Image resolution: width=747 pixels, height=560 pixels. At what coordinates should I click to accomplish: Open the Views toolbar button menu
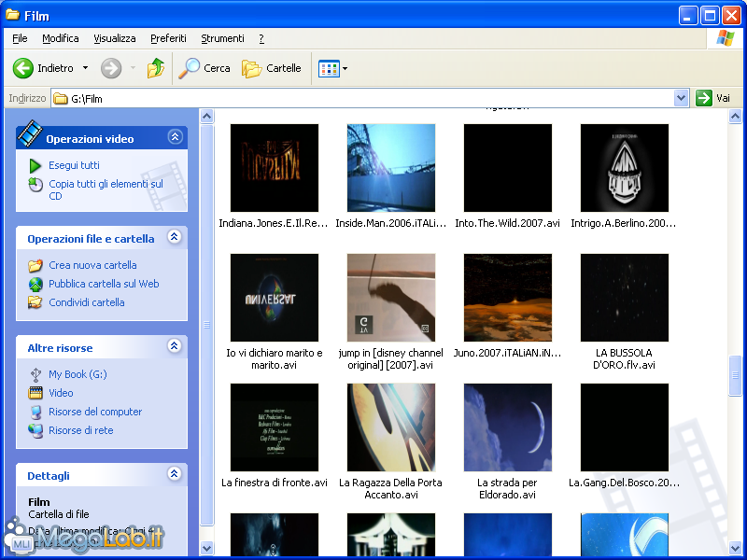(x=332, y=68)
